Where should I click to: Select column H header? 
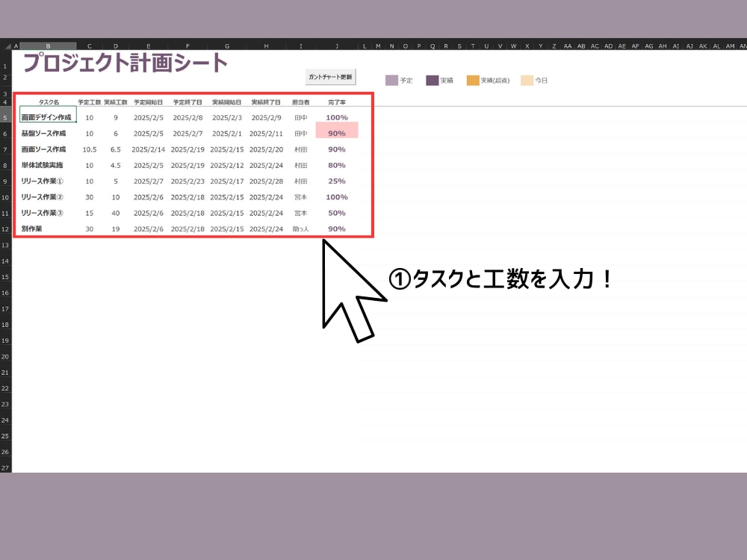(x=267, y=46)
